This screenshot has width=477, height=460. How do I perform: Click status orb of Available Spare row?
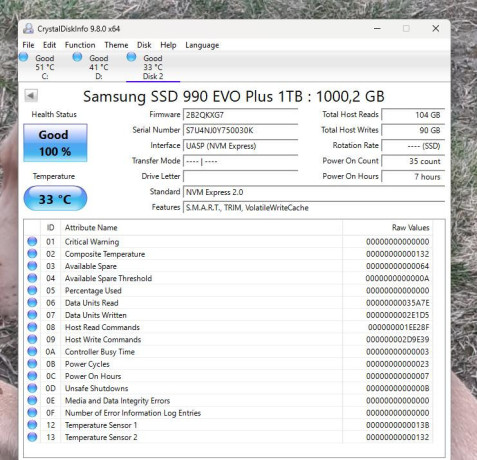coord(32,266)
